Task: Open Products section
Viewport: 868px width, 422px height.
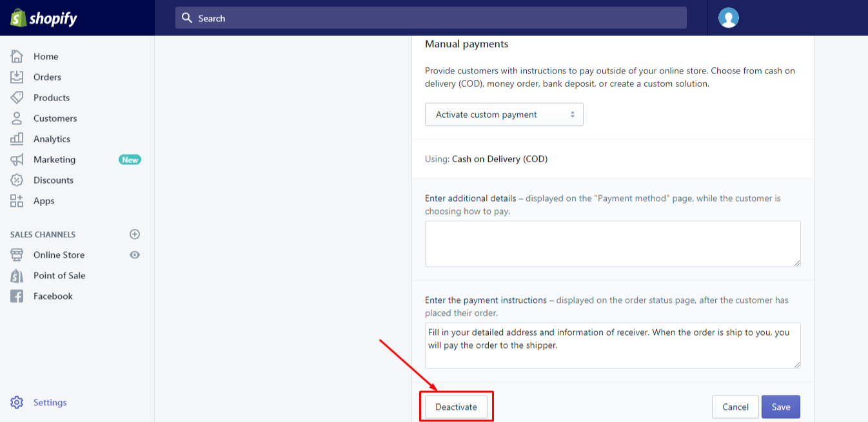Action: coord(52,98)
